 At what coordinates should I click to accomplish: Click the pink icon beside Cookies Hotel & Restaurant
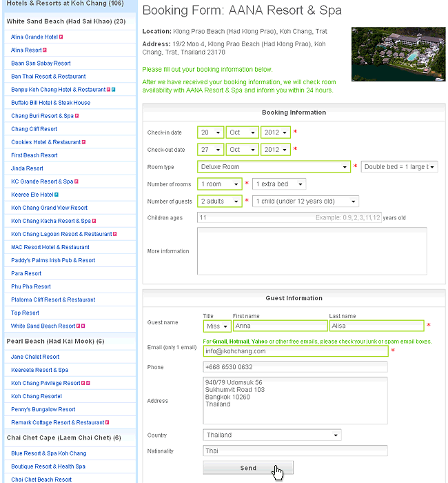(x=83, y=142)
